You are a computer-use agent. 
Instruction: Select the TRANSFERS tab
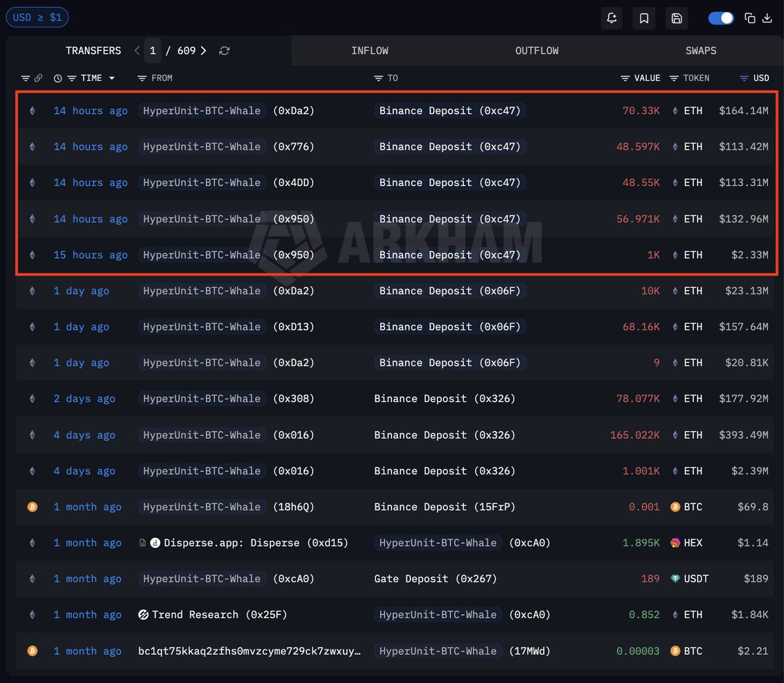coord(93,50)
